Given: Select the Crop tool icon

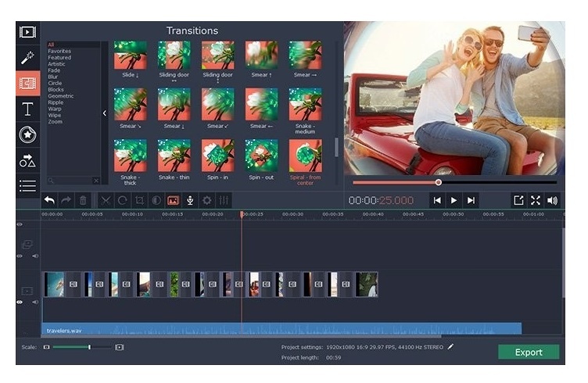Looking at the screenshot, I should (x=139, y=201).
